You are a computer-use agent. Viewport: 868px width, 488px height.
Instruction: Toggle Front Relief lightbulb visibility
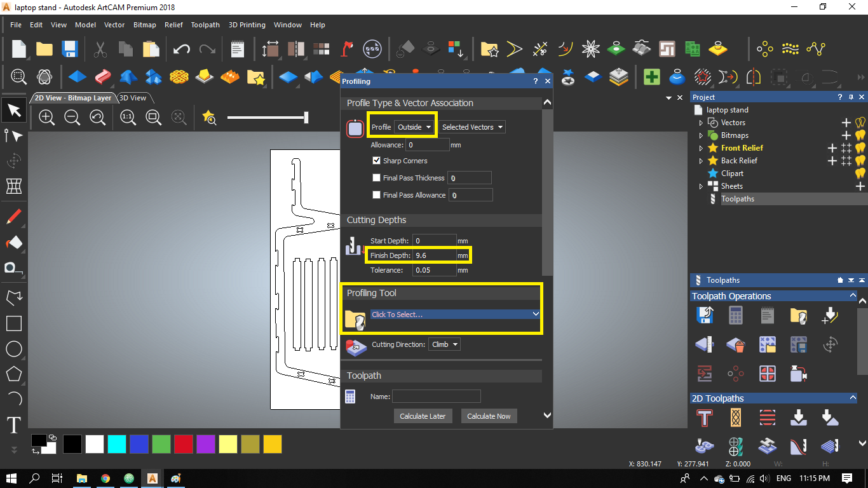[861, 148]
